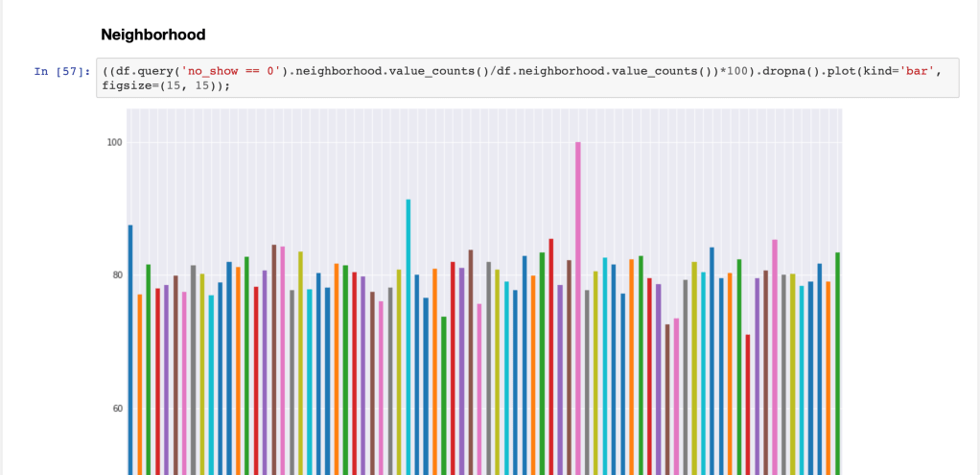Viewport: 980px width, 475px height.
Task: Click the shortest red bar near 71
Action: coord(748,403)
